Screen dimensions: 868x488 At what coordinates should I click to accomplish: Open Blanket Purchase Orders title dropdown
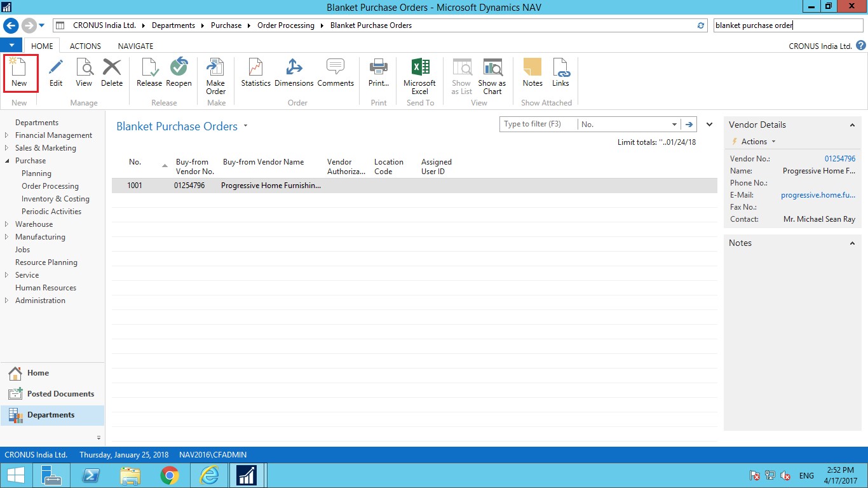[x=245, y=126]
